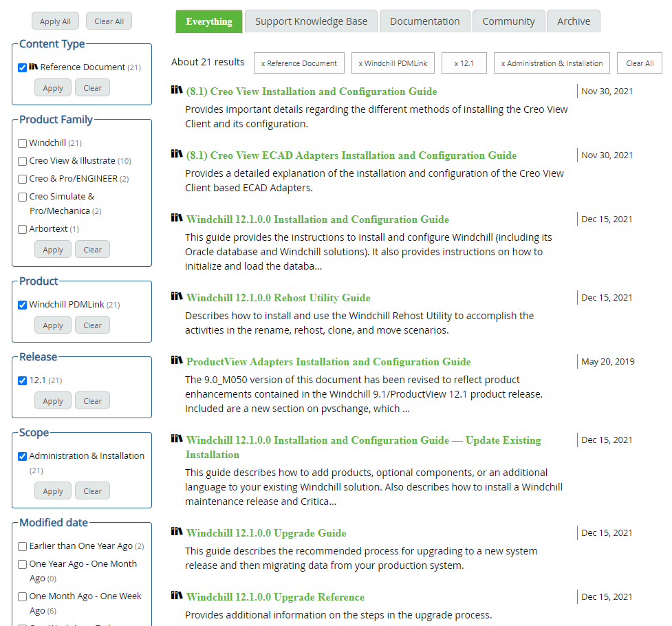This screenshot has height=626, width=672.
Task: Switch to Support Knowledge Base tab
Action: tap(311, 21)
